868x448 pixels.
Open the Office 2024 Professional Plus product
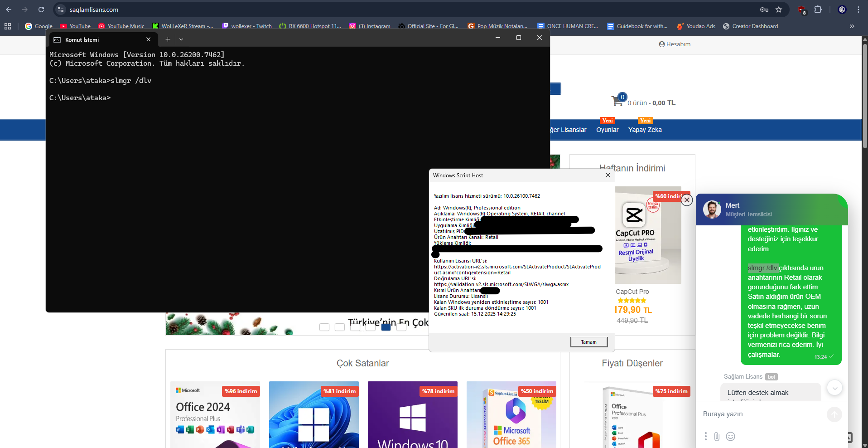[x=215, y=414]
